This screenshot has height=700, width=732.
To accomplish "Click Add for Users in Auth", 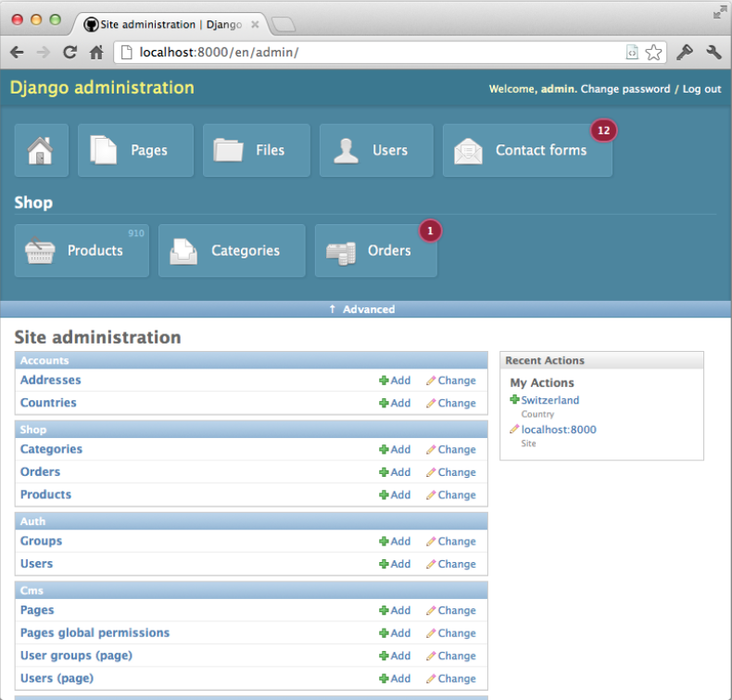I will tap(395, 564).
